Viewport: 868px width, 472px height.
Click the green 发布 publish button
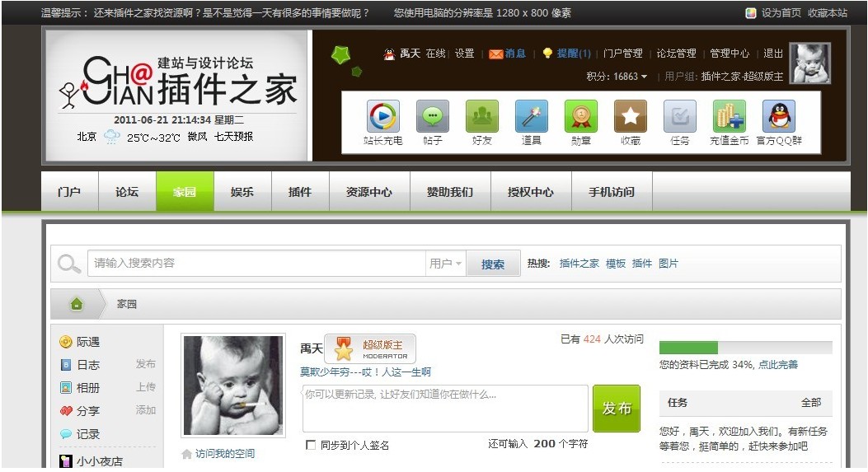[x=616, y=409]
